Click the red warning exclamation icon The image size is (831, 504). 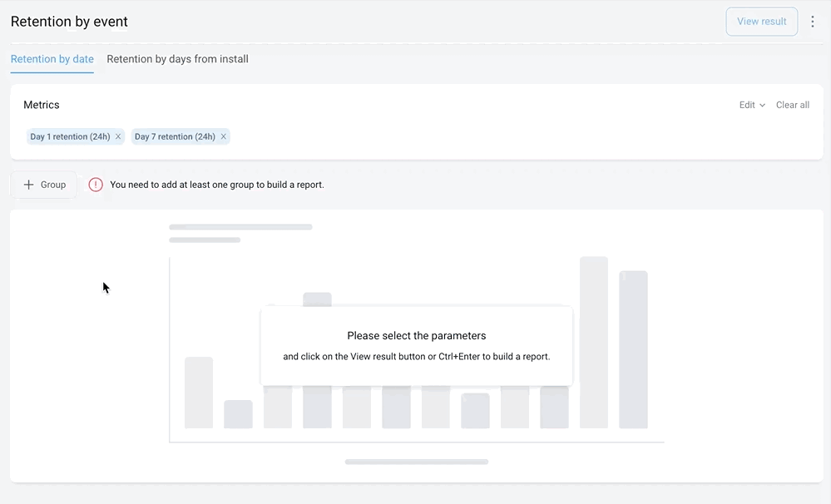(x=96, y=185)
